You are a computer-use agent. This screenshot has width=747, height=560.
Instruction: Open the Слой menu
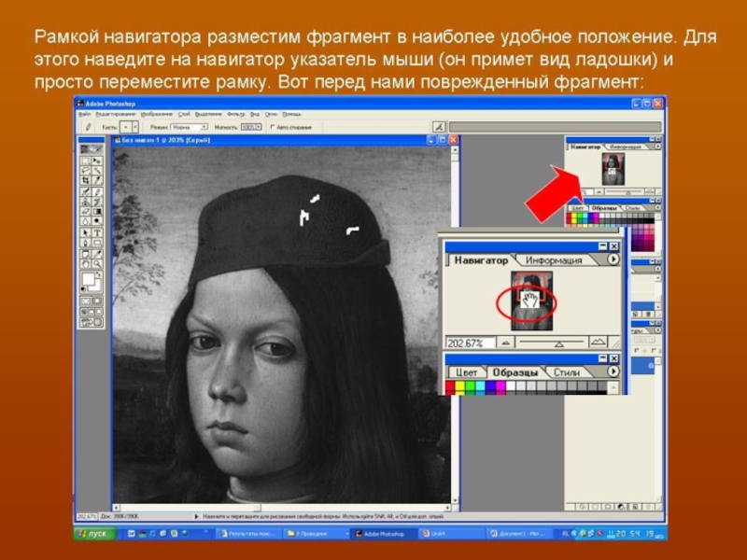coord(184,114)
